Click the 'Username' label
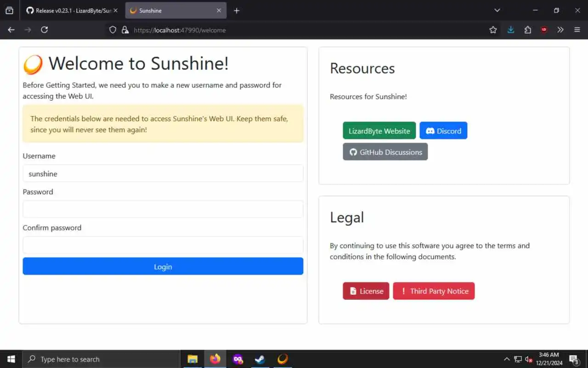 click(x=39, y=156)
